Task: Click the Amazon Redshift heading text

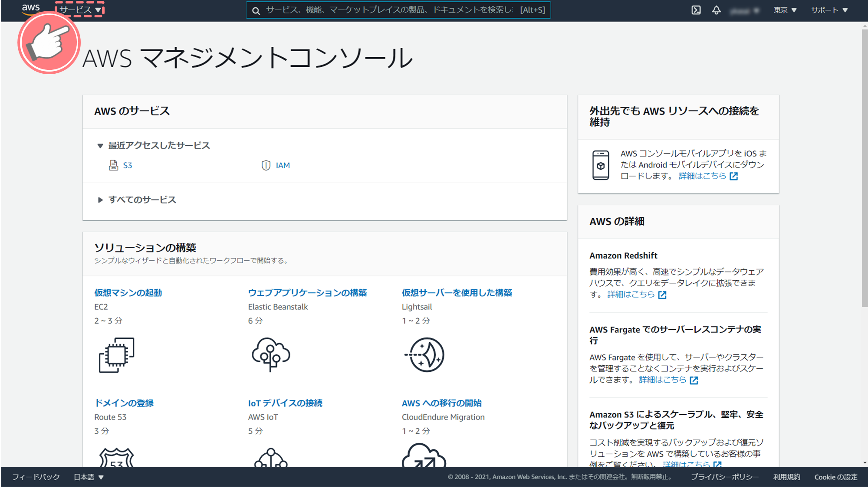Action: tap(623, 255)
